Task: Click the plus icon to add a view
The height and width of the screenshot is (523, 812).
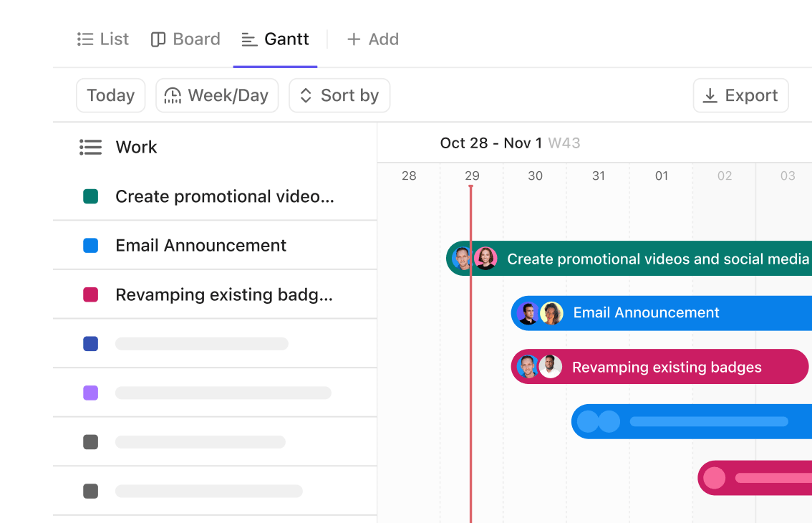Action: (353, 39)
